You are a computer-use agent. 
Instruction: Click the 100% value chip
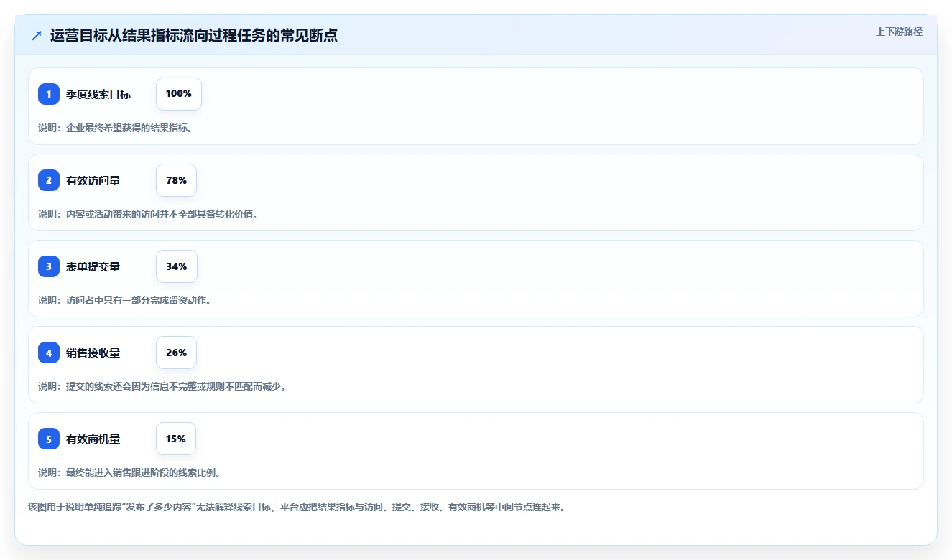click(179, 94)
